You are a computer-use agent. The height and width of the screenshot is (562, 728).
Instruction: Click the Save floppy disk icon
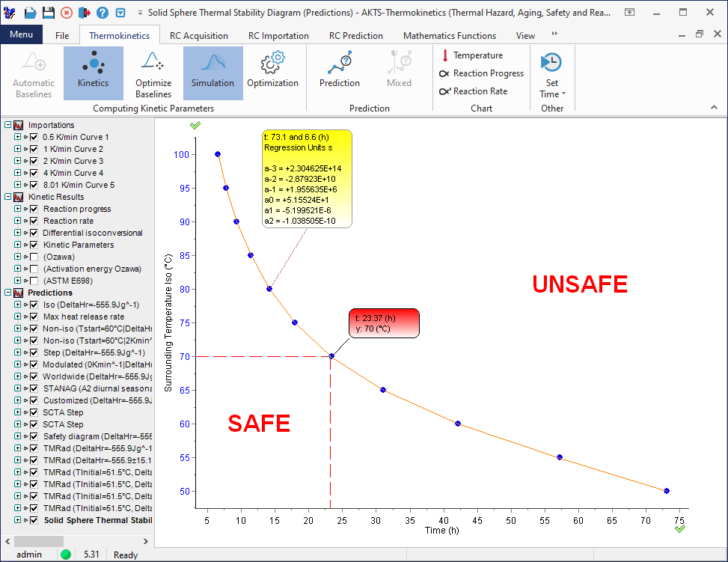pyautogui.click(x=48, y=13)
